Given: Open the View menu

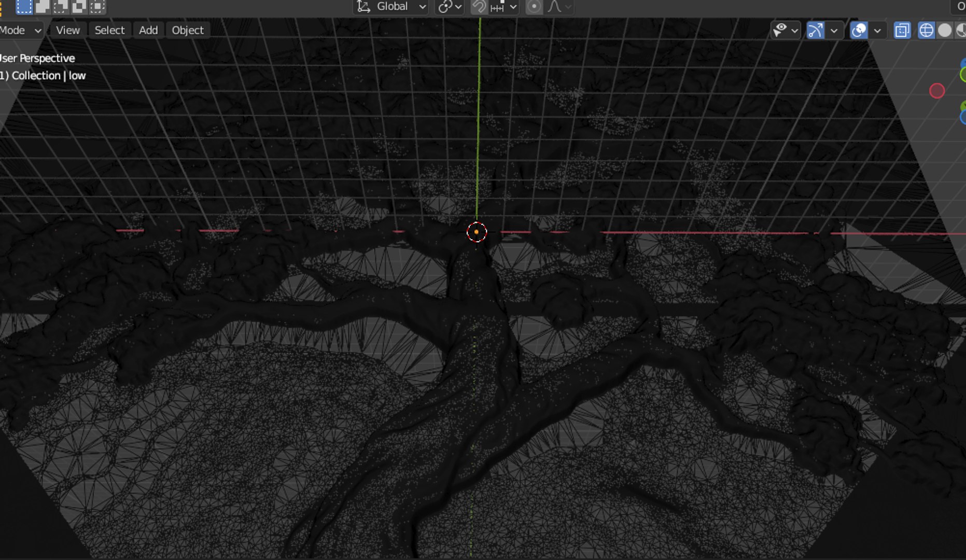Looking at the screenshot, I should [68, 30].
